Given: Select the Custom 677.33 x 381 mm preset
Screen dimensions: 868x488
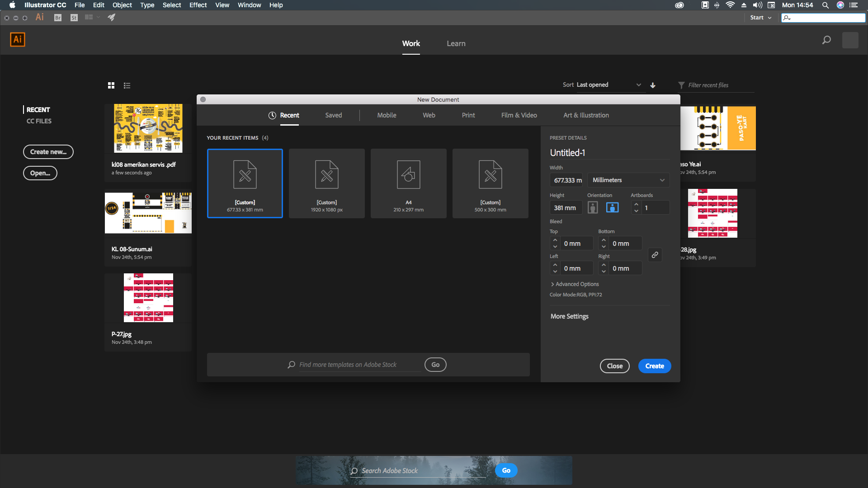Looking at the screenshot, I should (245, 183).
